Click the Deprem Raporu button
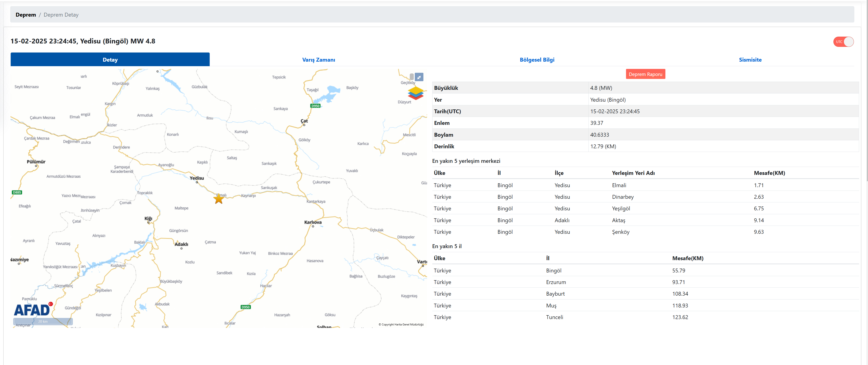Screen dimensions: 868x365 (x=645, y=74)
